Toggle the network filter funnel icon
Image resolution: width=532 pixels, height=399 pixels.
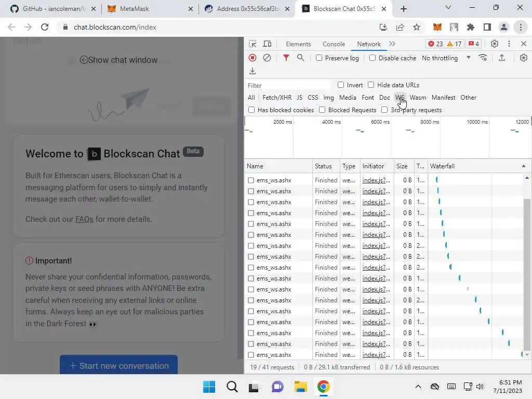286,58
